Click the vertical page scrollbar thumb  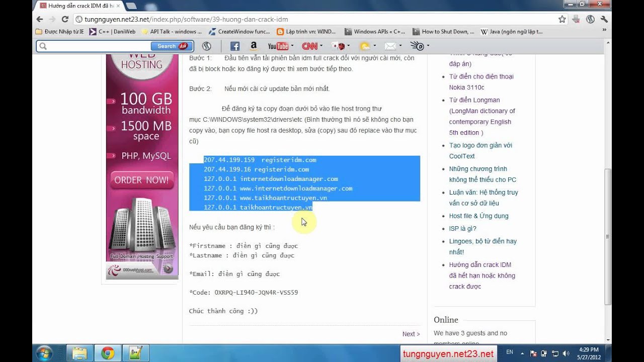(x=608, y=236)
